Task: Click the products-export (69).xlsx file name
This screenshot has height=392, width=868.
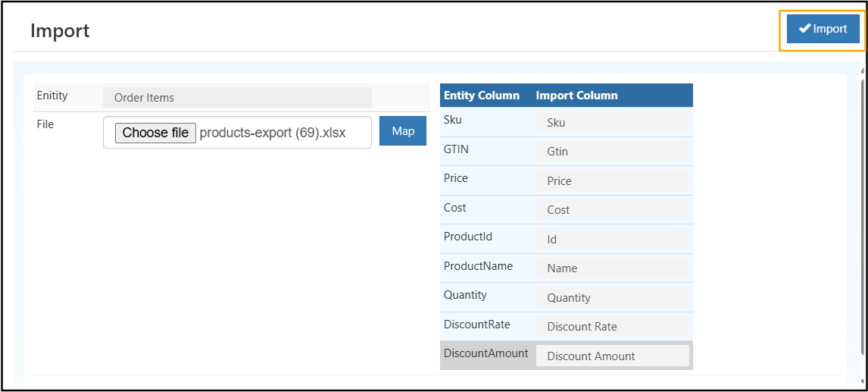Action: point(273,133)
